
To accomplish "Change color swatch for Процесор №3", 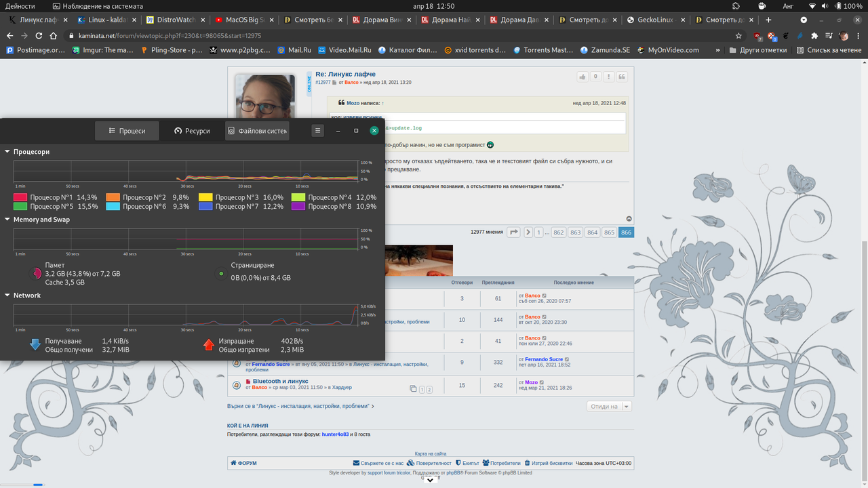I will pos(205,197).
